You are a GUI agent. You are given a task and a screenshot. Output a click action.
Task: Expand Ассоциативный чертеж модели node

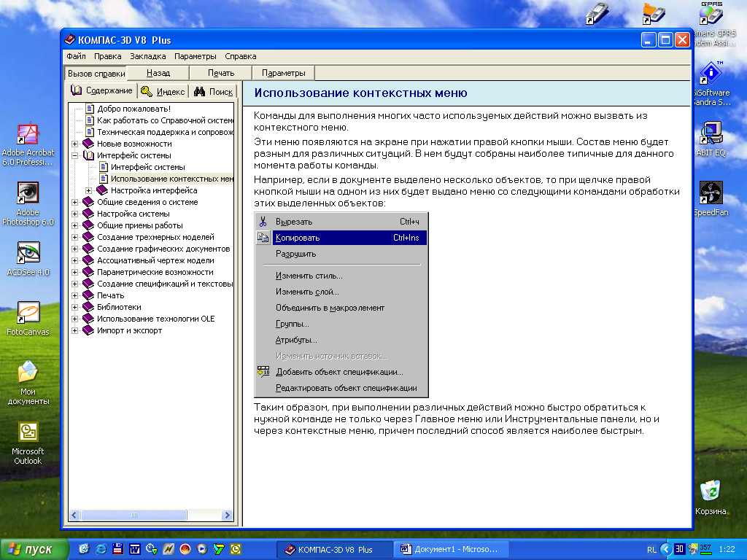[75, 260]
